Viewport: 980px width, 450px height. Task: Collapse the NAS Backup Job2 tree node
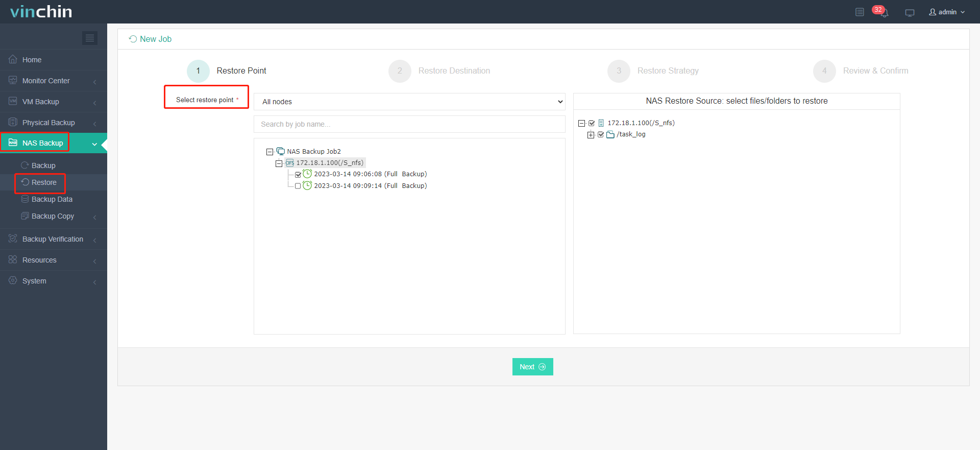coord(269,152)
